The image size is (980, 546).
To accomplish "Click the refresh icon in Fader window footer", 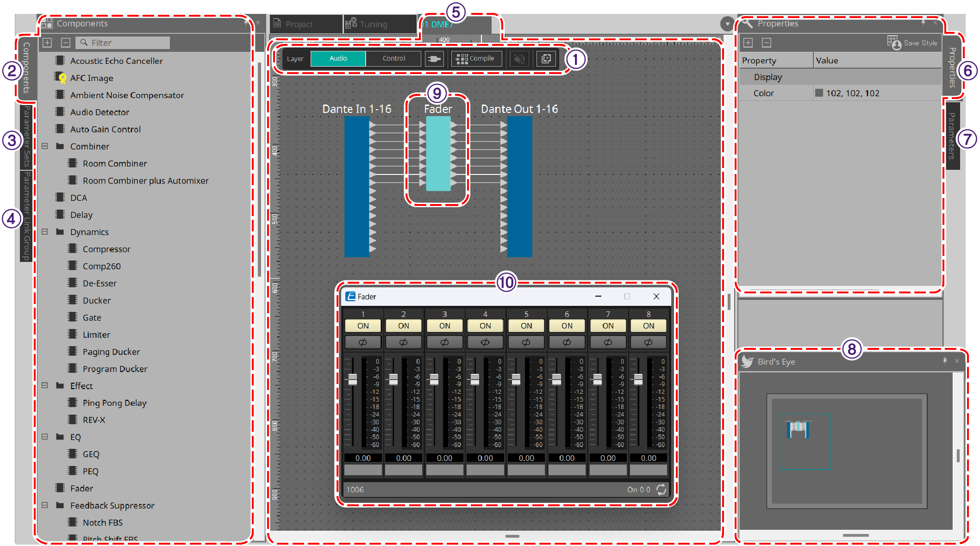I will (x=662, y=489).
